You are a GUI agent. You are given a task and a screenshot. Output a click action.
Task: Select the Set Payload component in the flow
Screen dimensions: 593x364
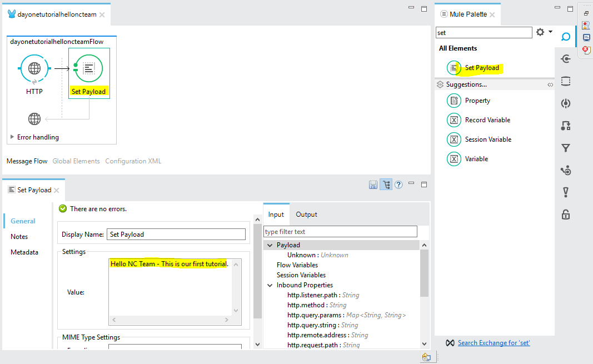pos(89,68)
